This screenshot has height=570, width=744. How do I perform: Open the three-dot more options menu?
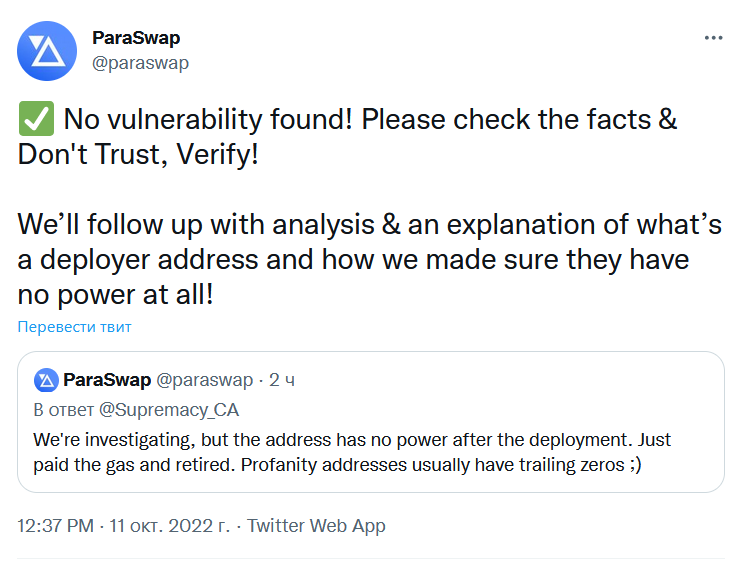(x=713, y=38)
